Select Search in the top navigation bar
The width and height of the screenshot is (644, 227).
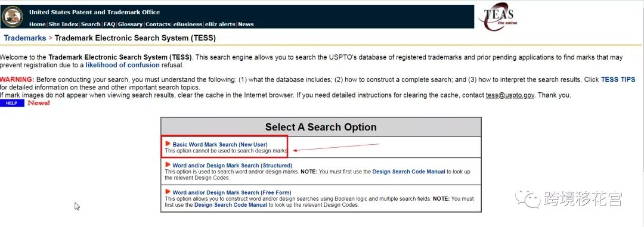(x=91, y=24)
